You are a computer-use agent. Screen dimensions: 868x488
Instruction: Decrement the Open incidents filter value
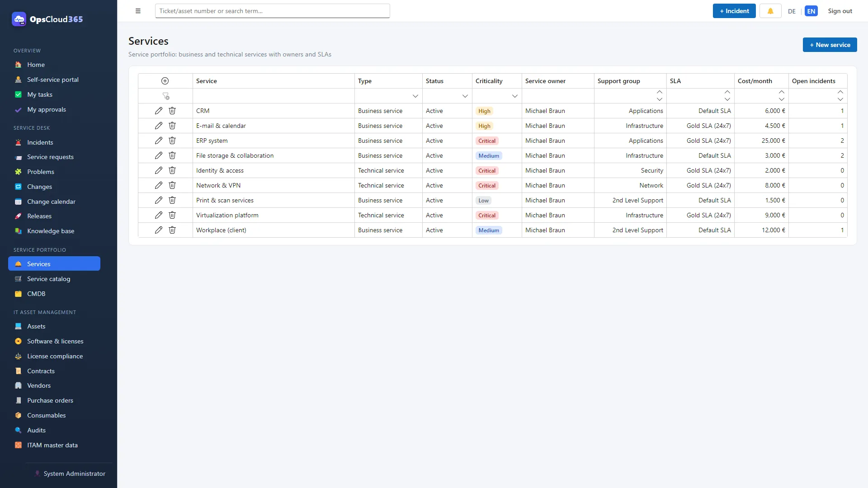pos(840,99)
